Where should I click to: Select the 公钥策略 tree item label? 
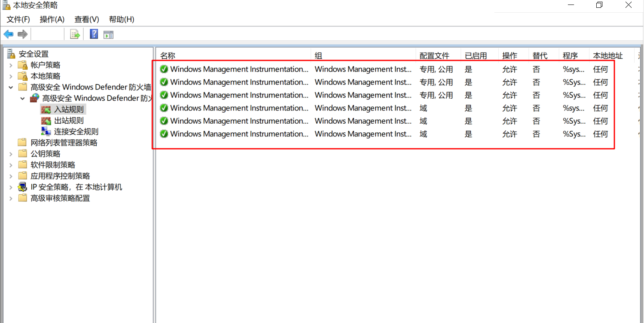click(x=45, y=154)
